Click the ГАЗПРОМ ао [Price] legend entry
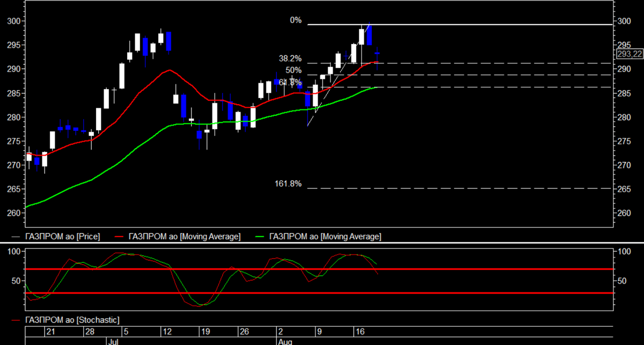Image resolution: width=644 pixels, height=345 pixels. tap(56, 236)
